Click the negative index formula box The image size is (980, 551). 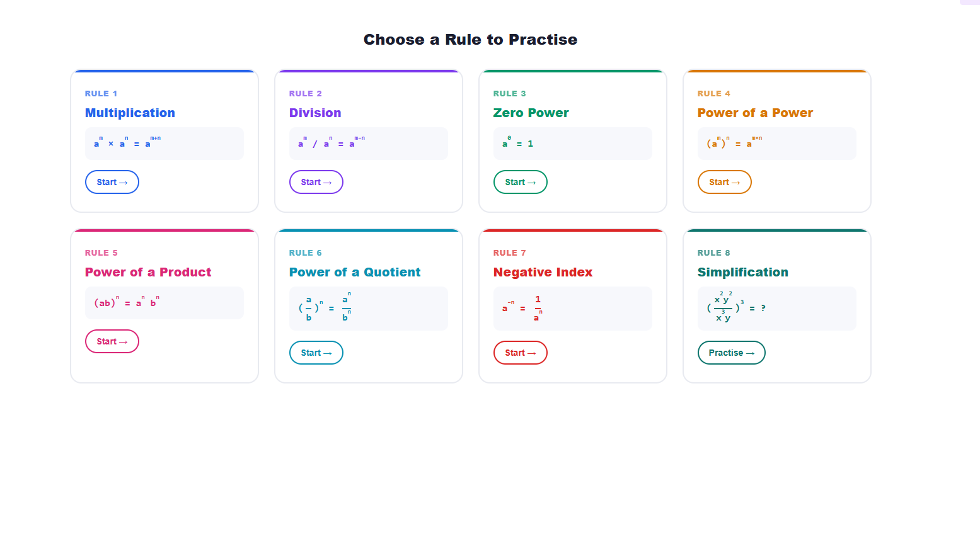(572, 309)
